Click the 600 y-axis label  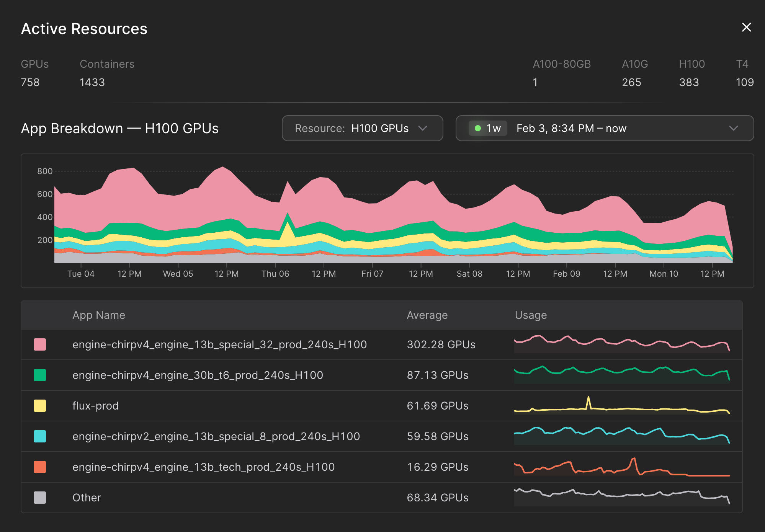tap(45, 194)
